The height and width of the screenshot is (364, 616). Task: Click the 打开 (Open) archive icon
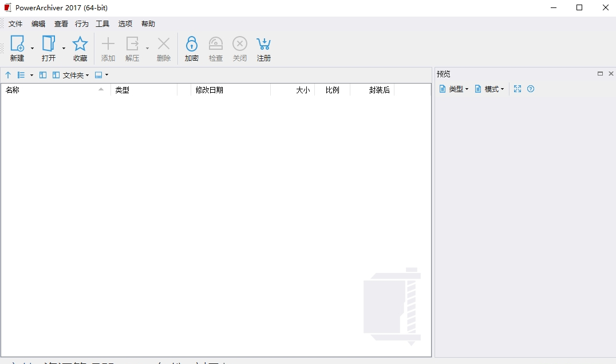tap(49, 45)
